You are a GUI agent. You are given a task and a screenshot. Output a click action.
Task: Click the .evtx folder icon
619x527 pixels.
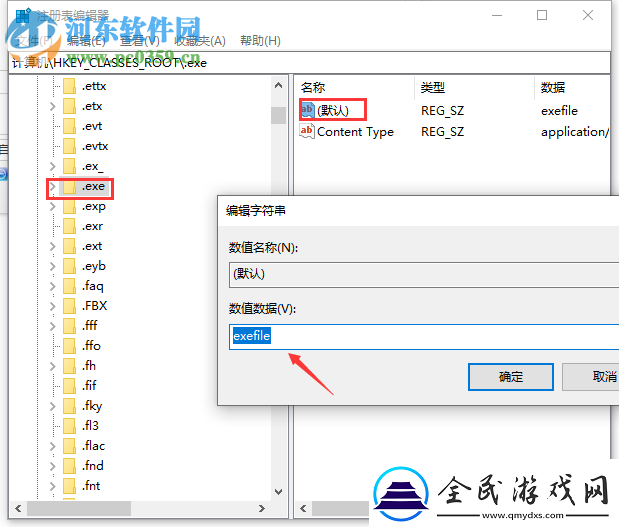(69, 146)
